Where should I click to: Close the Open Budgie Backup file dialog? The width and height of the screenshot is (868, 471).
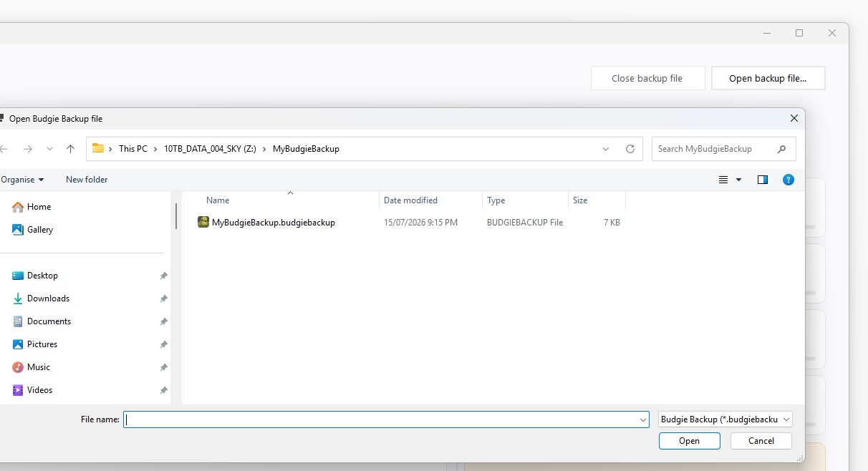794,118
